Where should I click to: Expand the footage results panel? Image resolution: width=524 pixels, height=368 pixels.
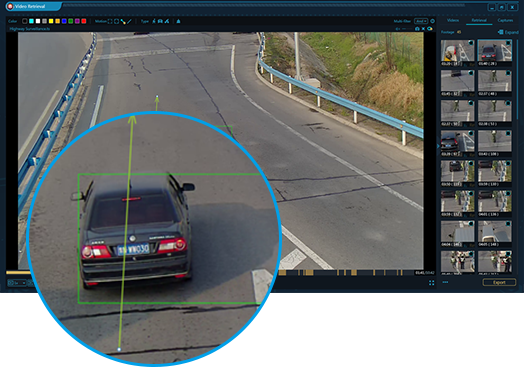pyautogui.click(x=508, y=32)
